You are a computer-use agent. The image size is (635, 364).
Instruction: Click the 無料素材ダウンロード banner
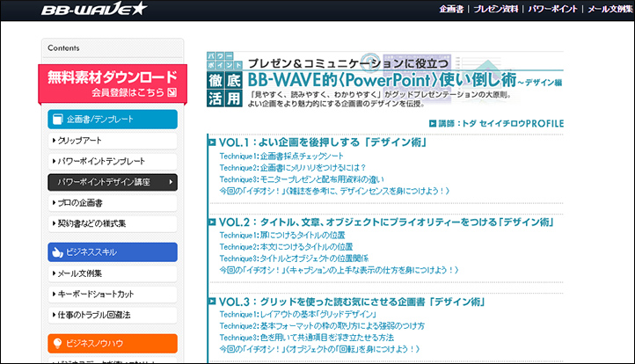coord(113,84)
